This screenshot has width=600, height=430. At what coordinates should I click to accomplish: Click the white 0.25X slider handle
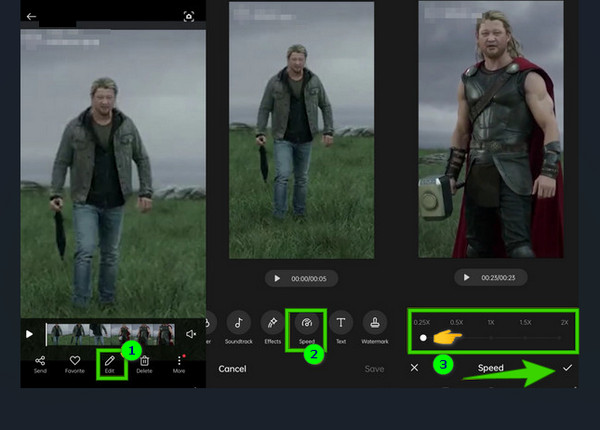(x=423, y=338)
